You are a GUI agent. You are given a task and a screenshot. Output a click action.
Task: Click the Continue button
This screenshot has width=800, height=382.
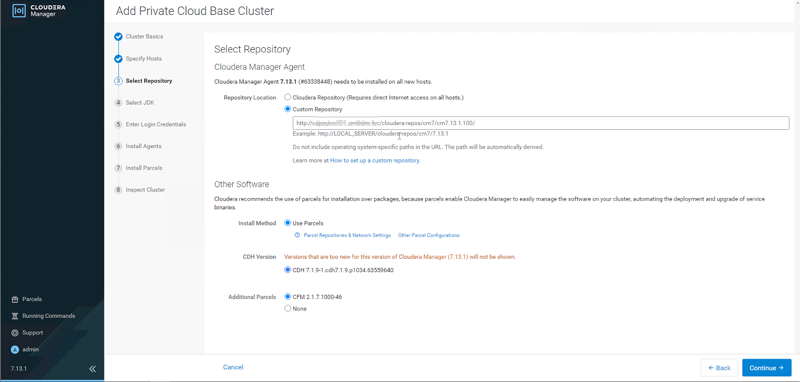click(x=767, y=368)
